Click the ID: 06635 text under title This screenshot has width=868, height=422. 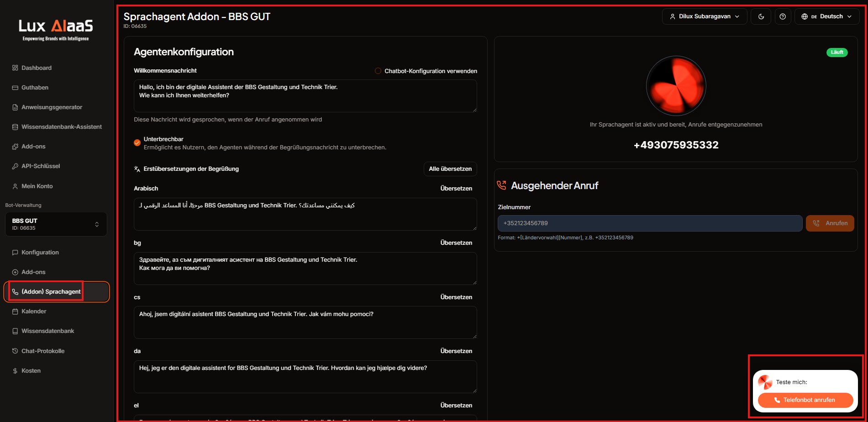[135, 26]
